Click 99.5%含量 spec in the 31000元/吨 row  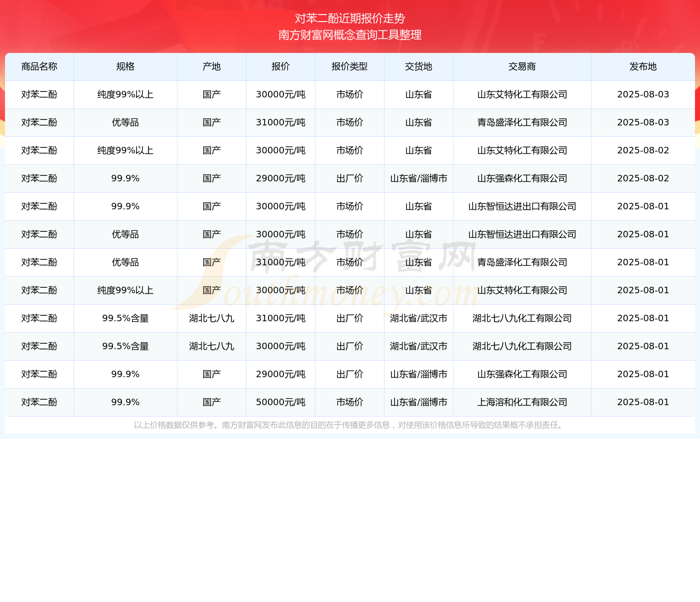click(125, 318)
